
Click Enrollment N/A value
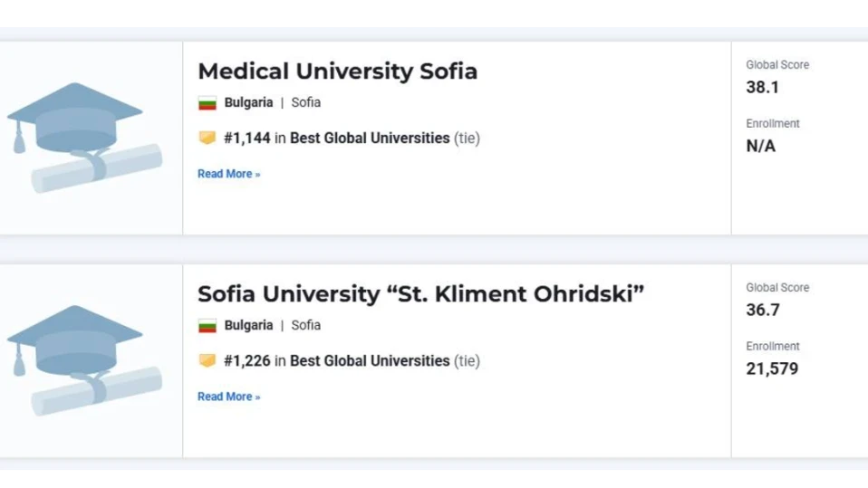pyautogui.click(x=760, y=146)
